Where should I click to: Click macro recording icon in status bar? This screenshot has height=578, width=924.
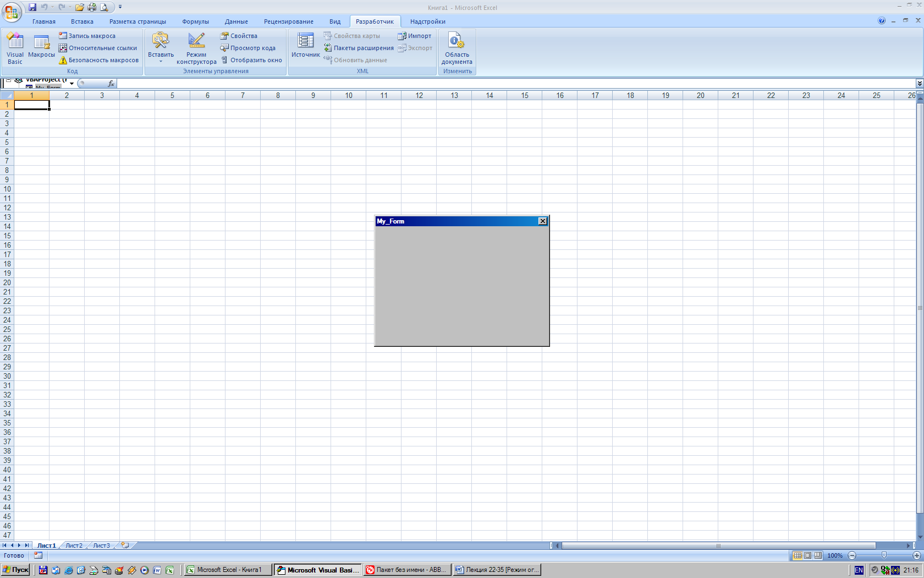point(38,555)
